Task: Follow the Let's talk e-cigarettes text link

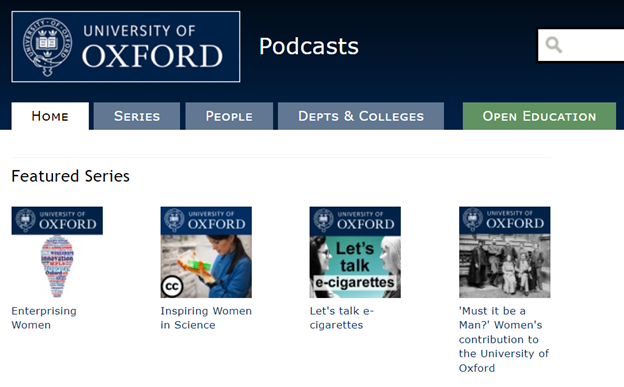Action: coord(341,318)
